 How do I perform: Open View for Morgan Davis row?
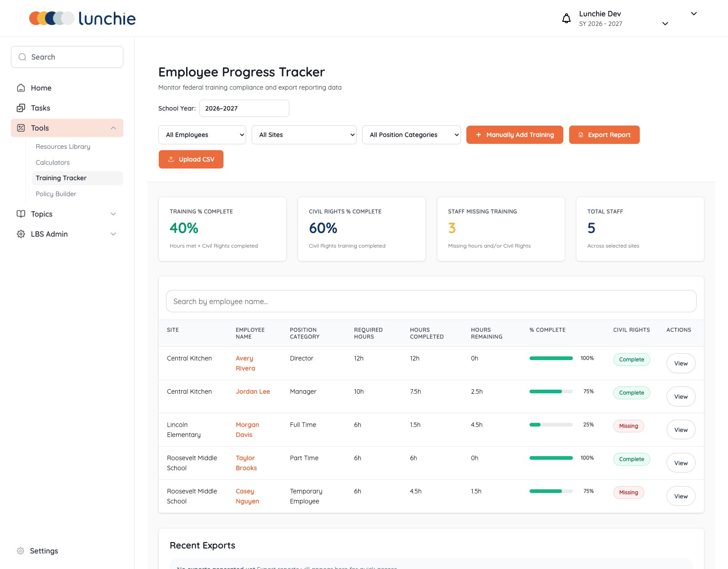[x=681, y=430]
